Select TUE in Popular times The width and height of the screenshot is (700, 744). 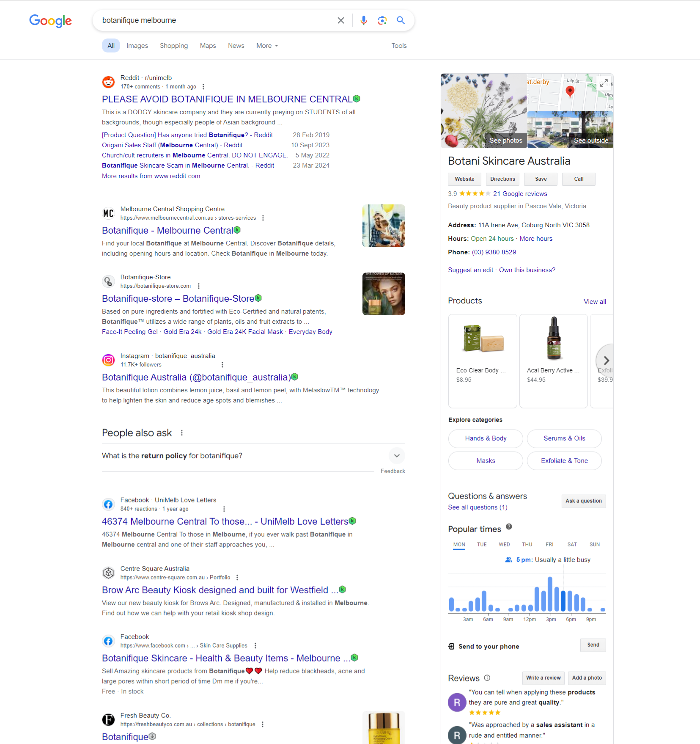point(482,545)
